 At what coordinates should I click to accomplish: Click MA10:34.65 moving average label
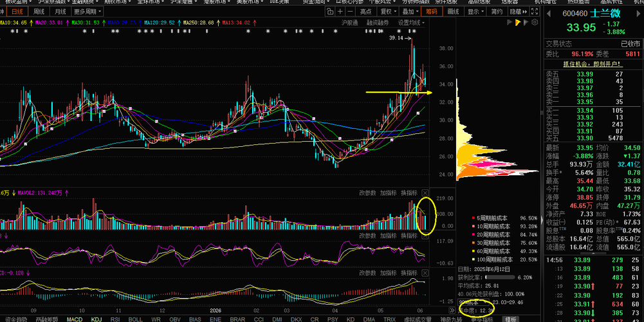14,23
